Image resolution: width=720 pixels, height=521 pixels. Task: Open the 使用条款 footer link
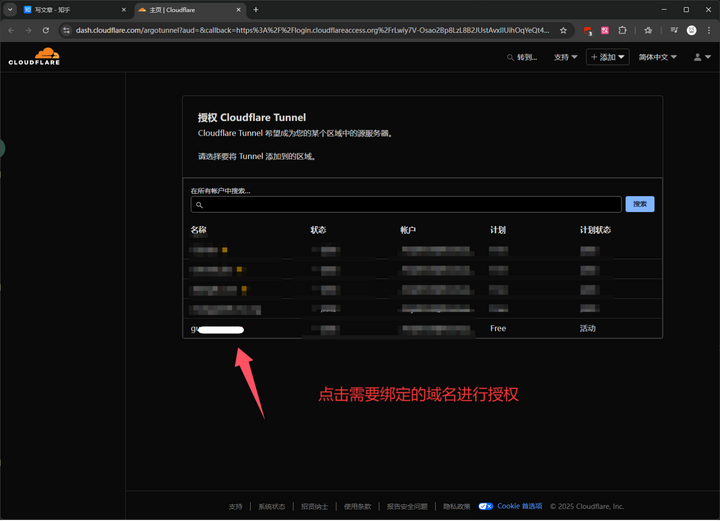tap(357, 507)
